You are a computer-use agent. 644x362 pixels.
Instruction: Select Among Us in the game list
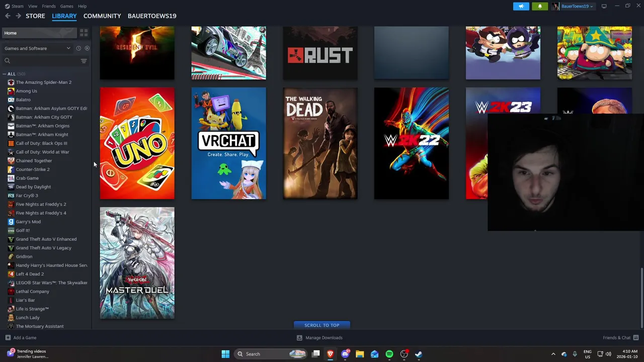[x=26, y=91]
